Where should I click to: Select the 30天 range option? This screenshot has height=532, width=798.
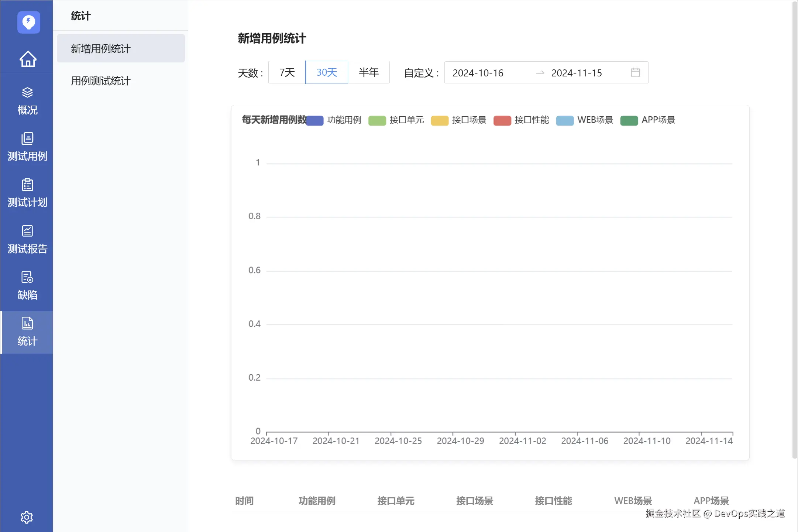327,72
